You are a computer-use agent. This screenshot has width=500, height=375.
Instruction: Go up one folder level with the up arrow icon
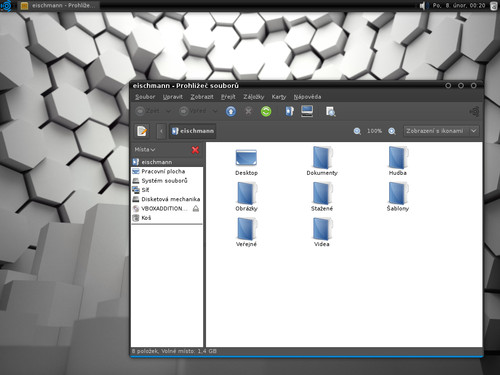[231, 111]
